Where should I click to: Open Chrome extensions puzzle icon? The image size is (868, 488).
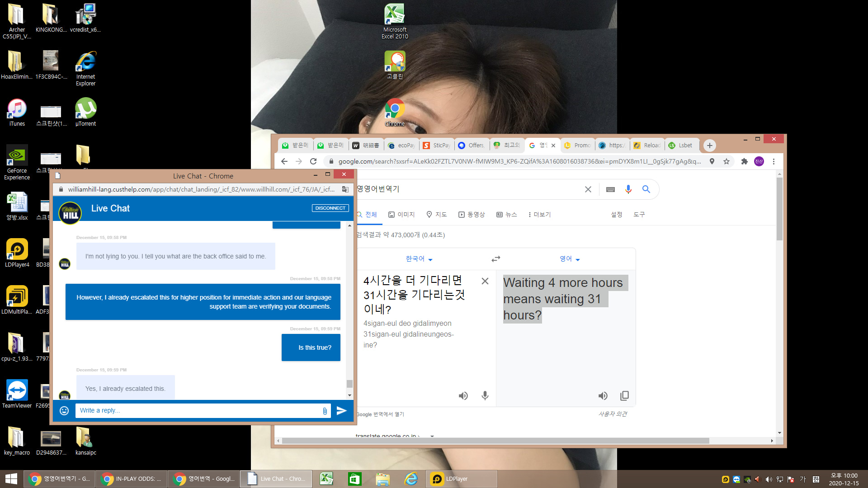[x=745, y=161]
